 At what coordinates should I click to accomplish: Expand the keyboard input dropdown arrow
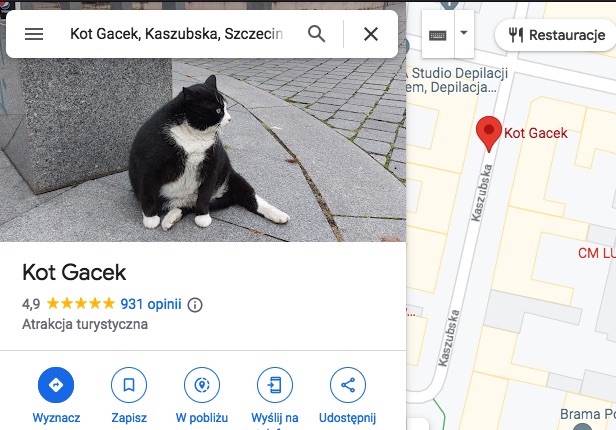pos(464,34)
